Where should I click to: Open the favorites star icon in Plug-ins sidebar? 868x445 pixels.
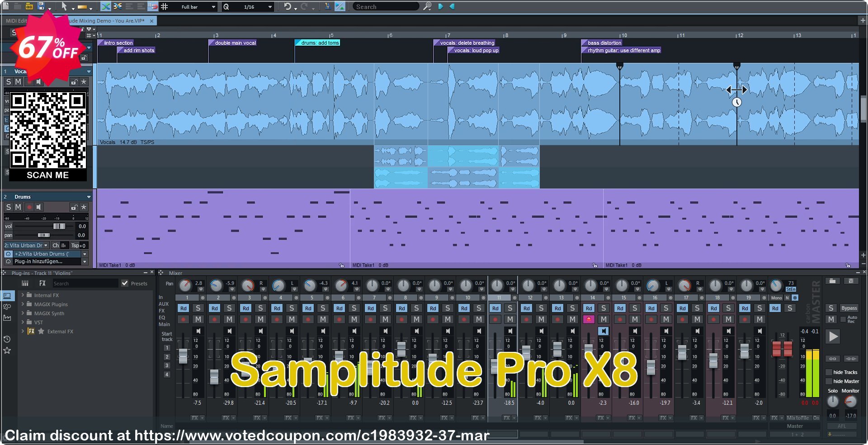point(7,350)
